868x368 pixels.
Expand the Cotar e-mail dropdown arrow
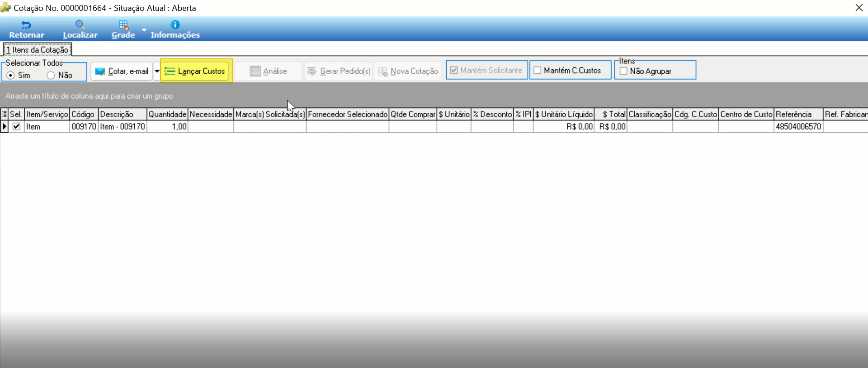click(157, 71)
